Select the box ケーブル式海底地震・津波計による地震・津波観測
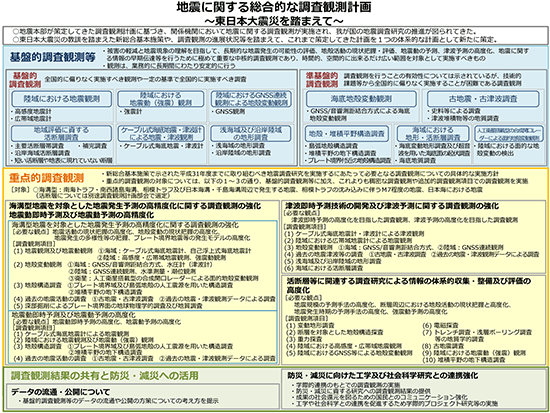Image resolution: width=550 pixels, height=413 pixels. [x=161, y=133]
